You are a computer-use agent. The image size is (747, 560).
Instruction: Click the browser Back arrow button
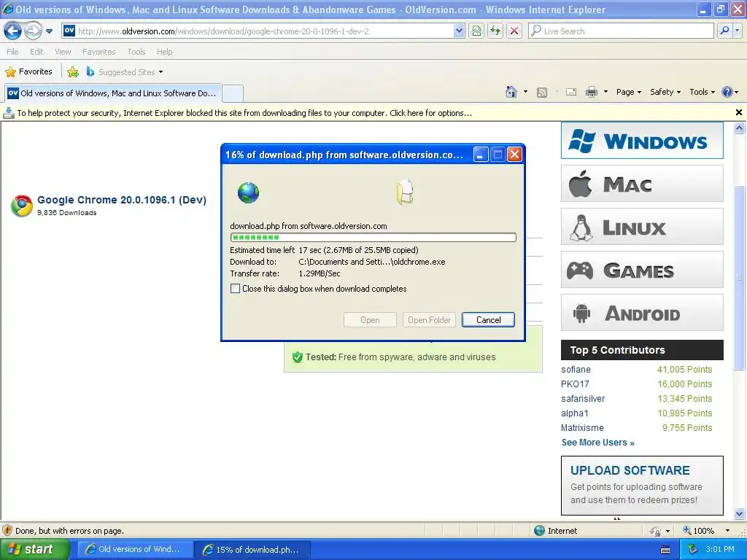[12, 31]
